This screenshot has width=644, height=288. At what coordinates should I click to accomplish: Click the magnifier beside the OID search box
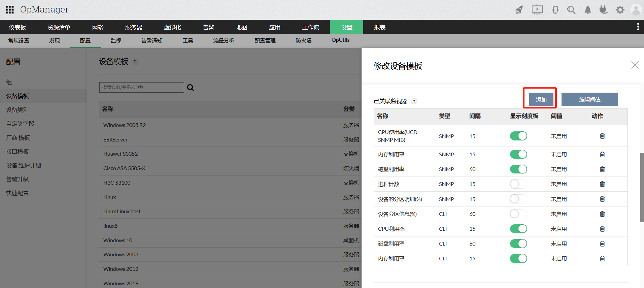click(x=191, y=88)
